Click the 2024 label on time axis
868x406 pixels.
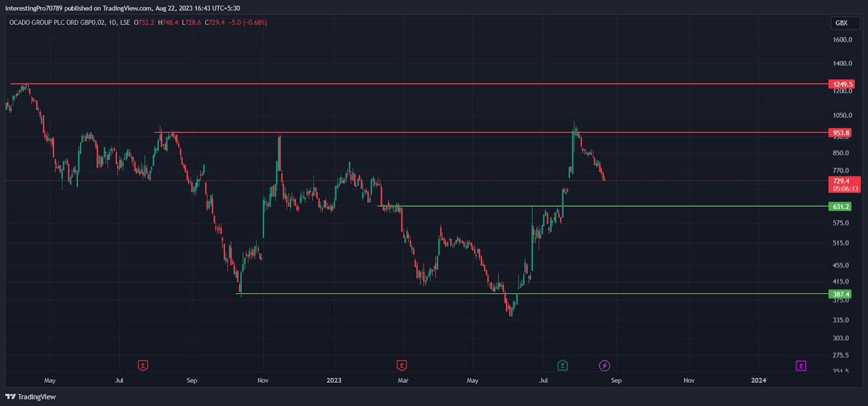click(758, 380)
